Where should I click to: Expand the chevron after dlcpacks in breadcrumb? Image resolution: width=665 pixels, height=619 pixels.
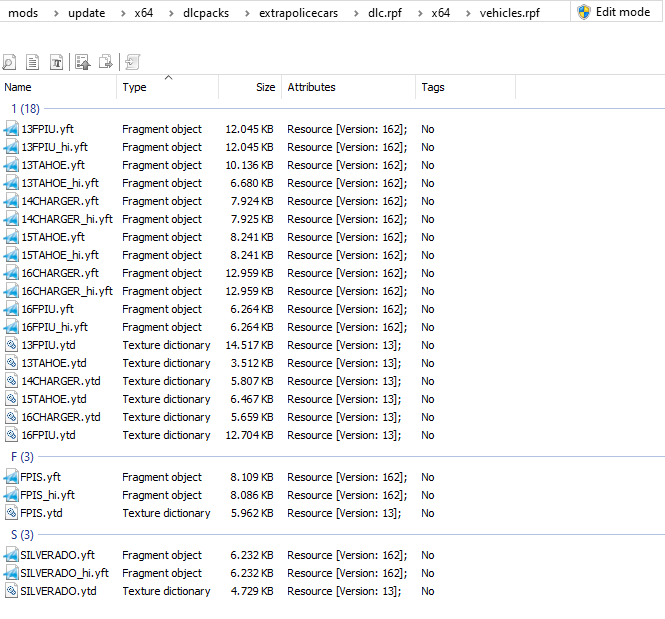(247, 14)
